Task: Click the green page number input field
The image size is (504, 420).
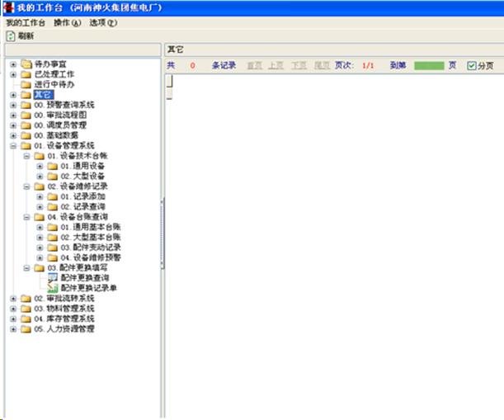Action: [428, 65]
